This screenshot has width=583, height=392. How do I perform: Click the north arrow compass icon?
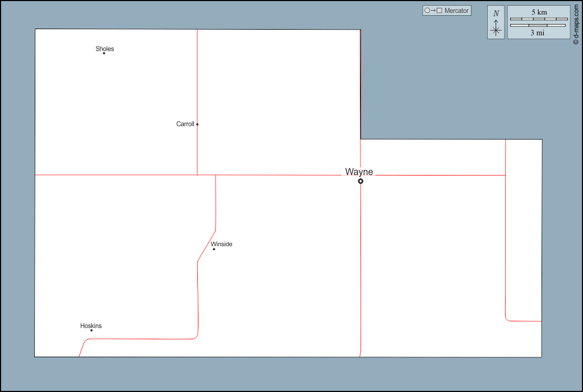[496, 22]
